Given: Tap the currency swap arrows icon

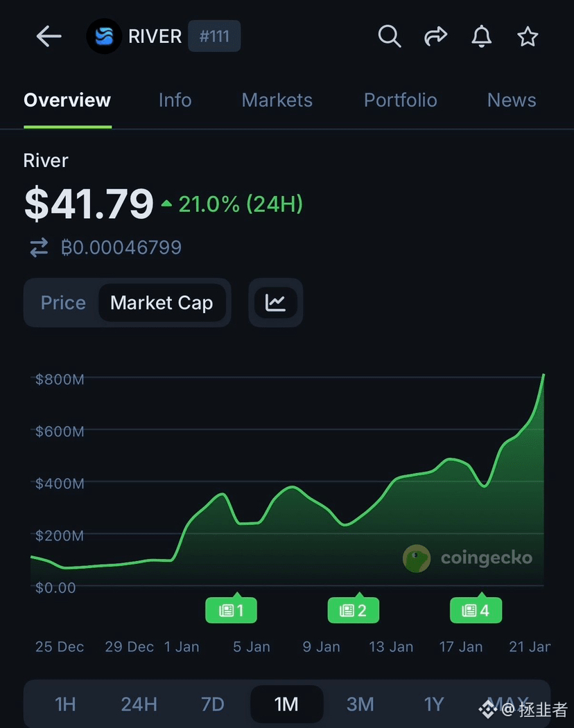Looking at the screenshot, I should click(x=39, y=247).
